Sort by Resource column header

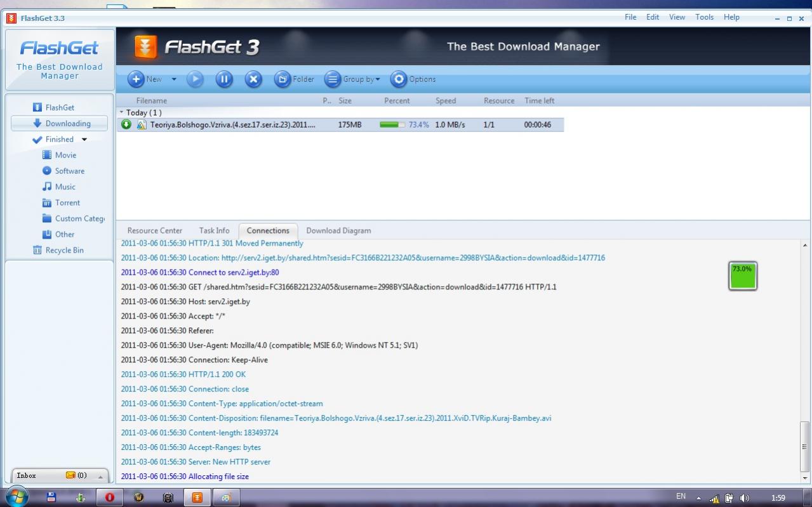point(499,101)
